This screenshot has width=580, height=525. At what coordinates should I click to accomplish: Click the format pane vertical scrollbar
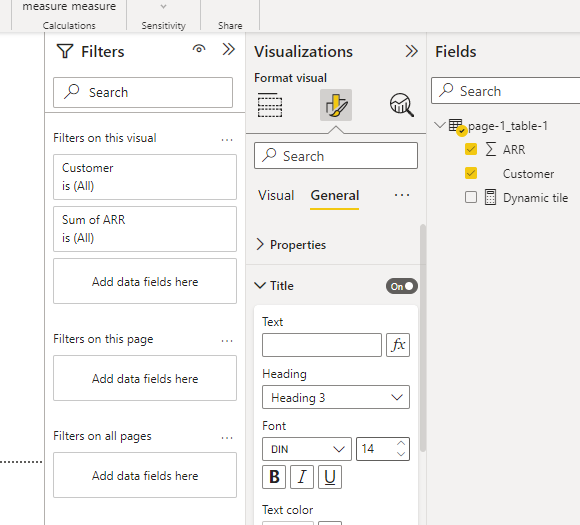pos(423,338)
